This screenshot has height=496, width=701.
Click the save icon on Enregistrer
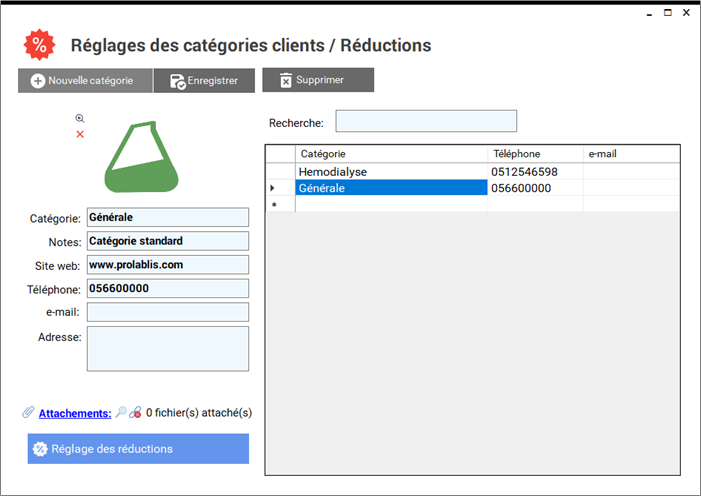click(x=177, y=81)
